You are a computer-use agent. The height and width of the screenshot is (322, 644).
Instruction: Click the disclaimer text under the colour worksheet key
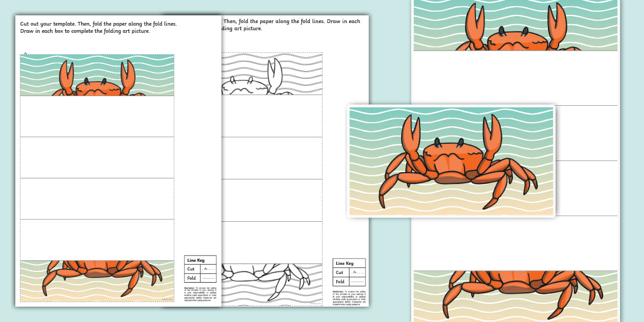point(200,293)
